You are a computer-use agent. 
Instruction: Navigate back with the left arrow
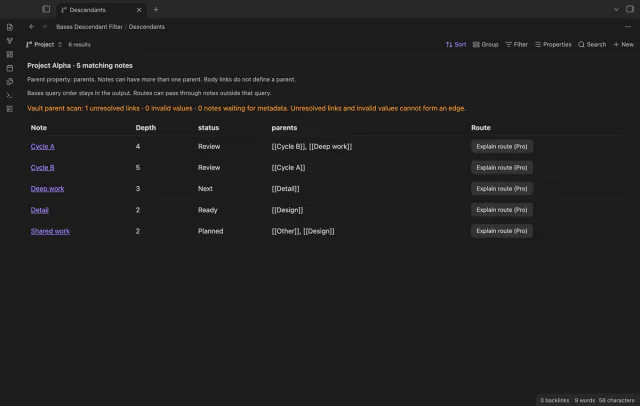click(x=32, y=27)
